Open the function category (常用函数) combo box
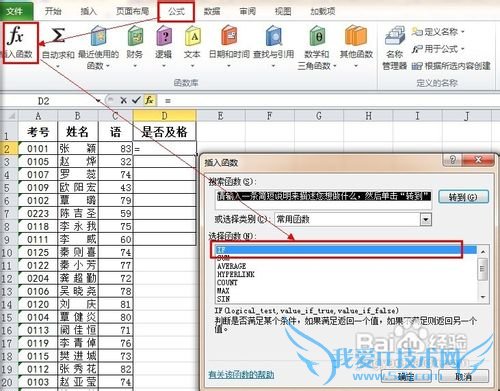The height and width of the screenshot is (391, 500). pos(353,219)
